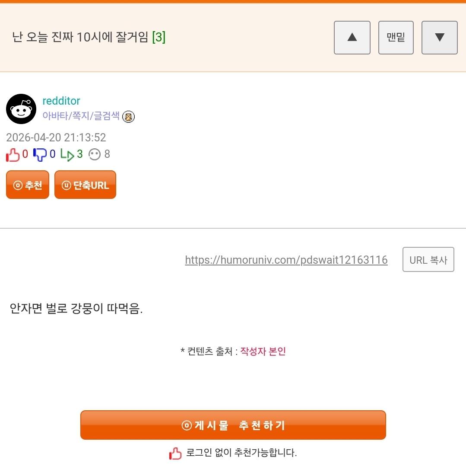Click the green reply count icon

tap(67, 154)
